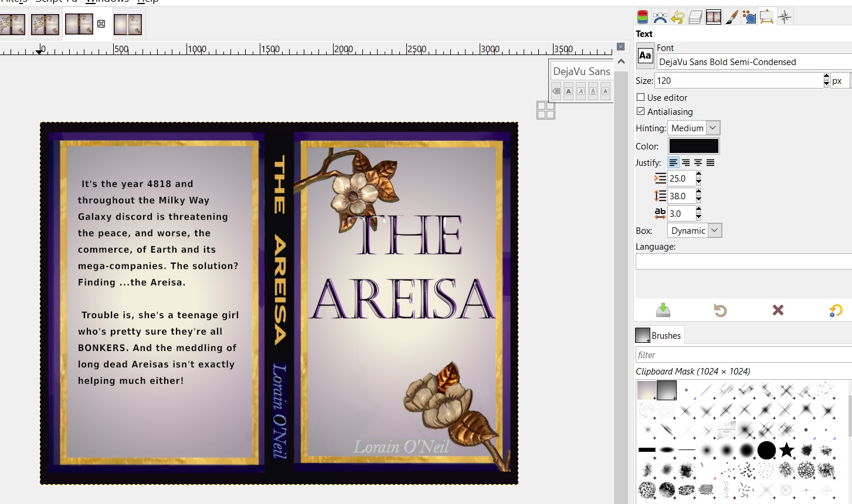Image resolution: width=852 pixels, height=504 pixels.
Task: Set justify to left aligned
Action: tap(673, 163)
